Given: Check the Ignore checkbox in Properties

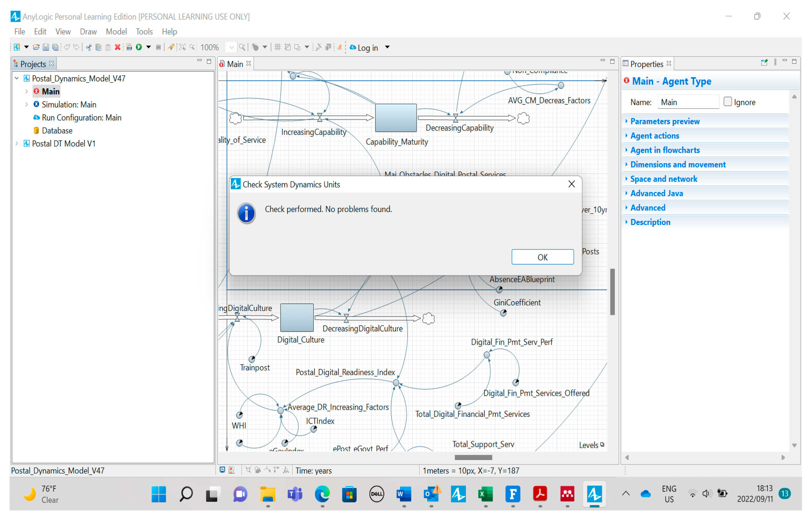Looking at the screenshot, I should pyautogui.click(x=727, y=101).
